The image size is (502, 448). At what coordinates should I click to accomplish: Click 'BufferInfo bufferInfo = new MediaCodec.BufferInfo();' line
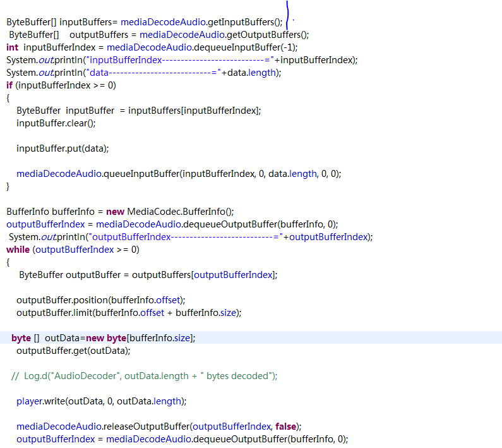120,212
